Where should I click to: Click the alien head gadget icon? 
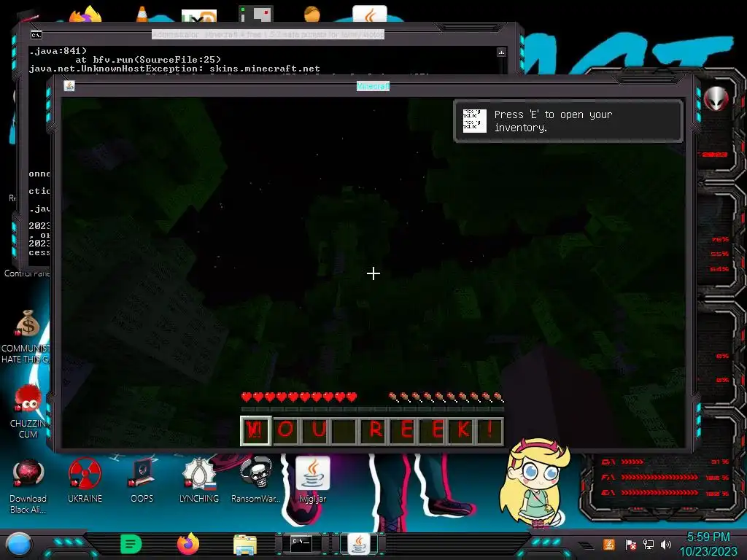(716, 98)
